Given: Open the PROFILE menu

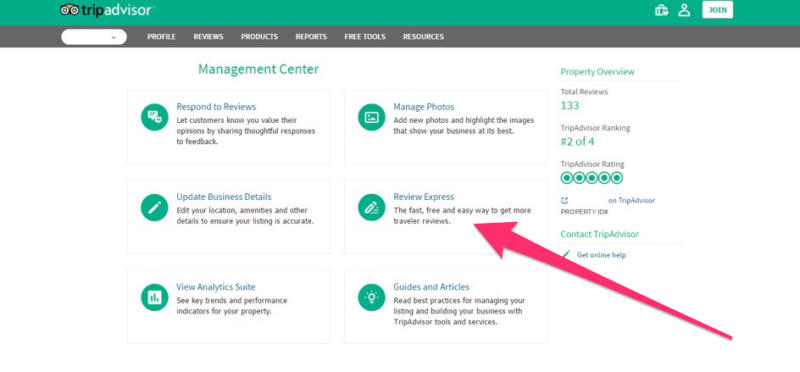Looking at the screenshot, I should [161, 37].
